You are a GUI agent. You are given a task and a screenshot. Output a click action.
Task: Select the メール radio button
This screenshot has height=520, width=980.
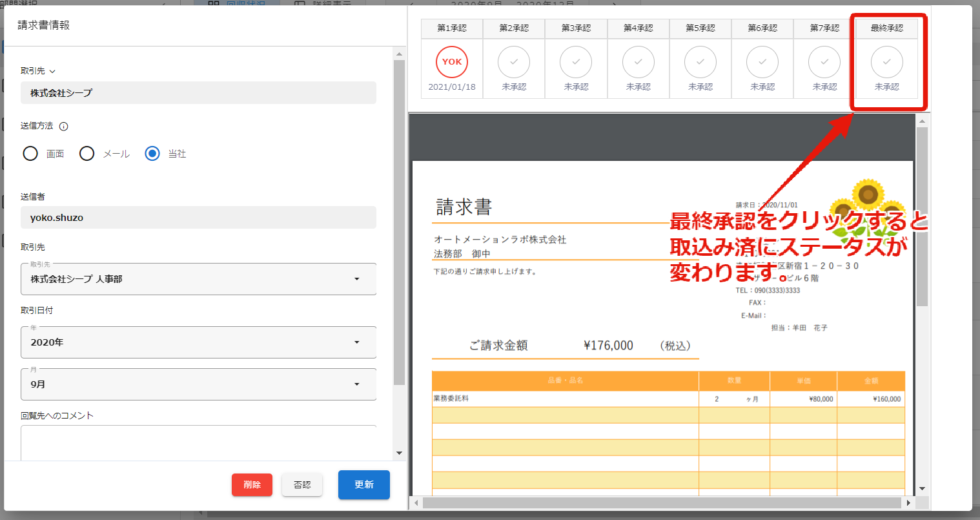click(x=87, y=154)
